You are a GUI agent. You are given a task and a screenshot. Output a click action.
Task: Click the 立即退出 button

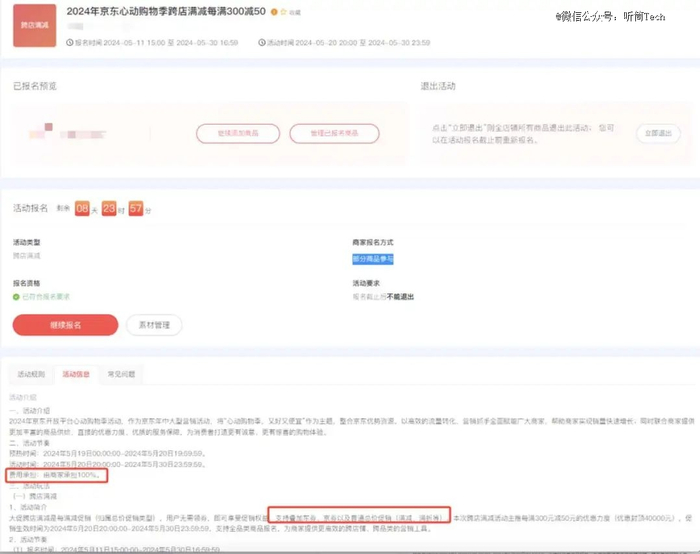[x=658, y=133]
